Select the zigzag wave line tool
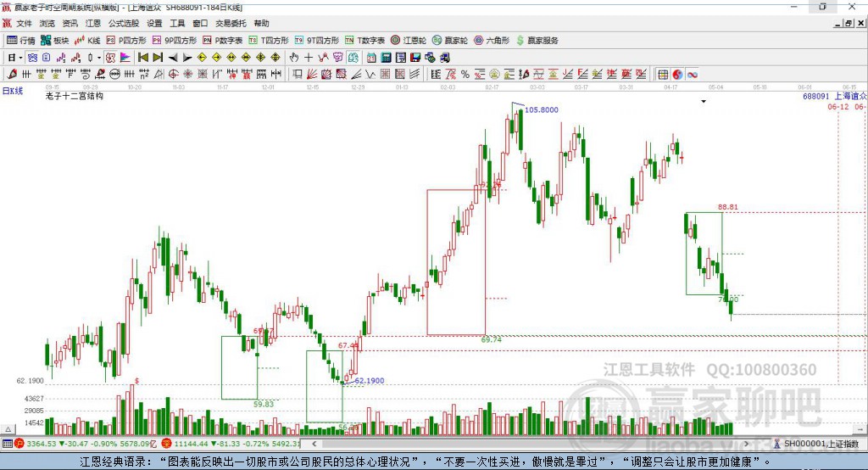The height and width of the screenshot is (470, 868). [370, 75]
